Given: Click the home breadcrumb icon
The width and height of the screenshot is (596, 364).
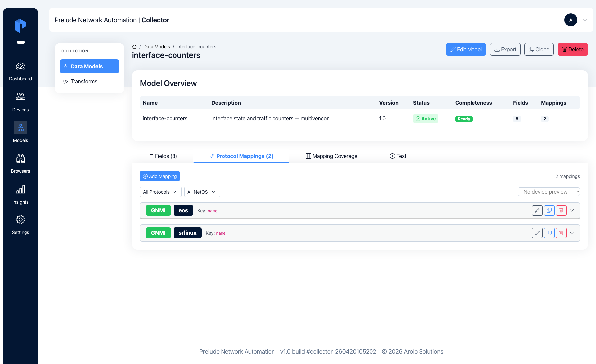Looking at the screenshot, I should [134, 47].
